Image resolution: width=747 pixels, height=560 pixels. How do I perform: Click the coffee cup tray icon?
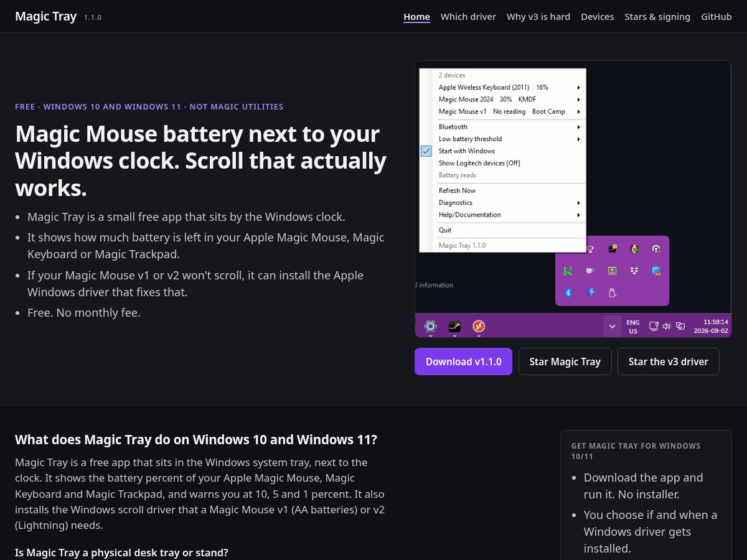pos(590,271)
